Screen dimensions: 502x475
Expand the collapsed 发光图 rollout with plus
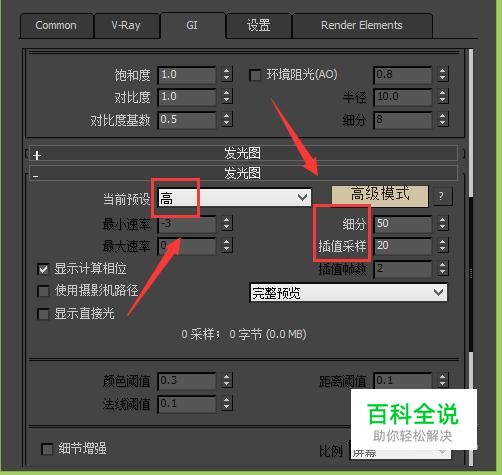[x=243, y=154]
